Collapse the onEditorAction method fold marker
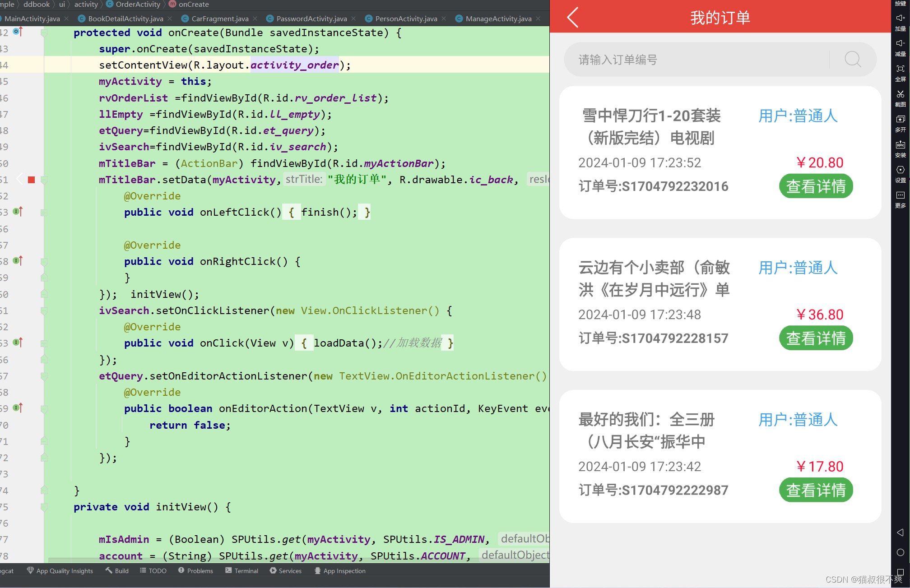The width and height of the screenshot is (910, 588). pos(44,409)
